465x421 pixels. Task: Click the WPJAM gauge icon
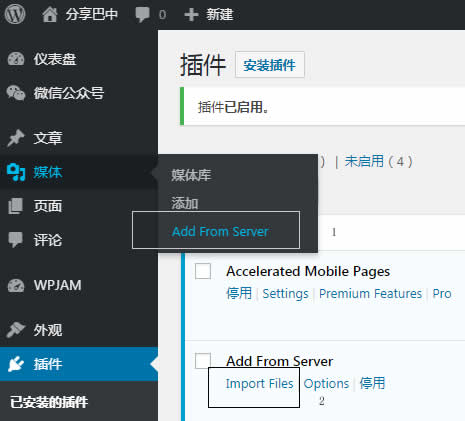(16, 285)
